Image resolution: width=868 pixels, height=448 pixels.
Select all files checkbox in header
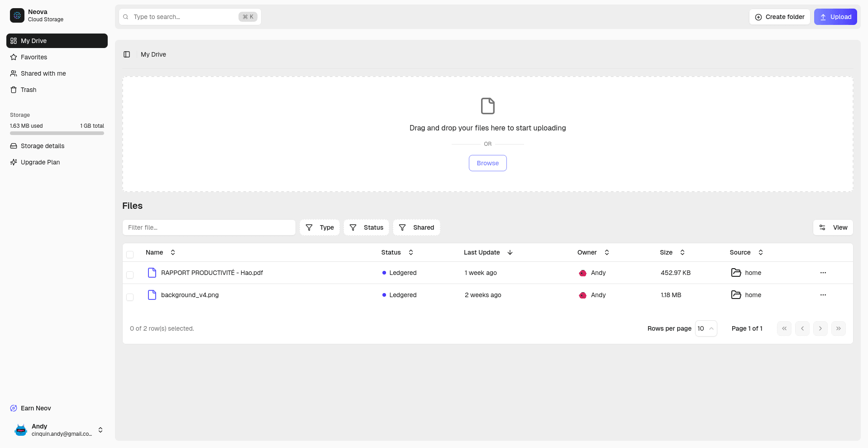click(x=130, y=254)
